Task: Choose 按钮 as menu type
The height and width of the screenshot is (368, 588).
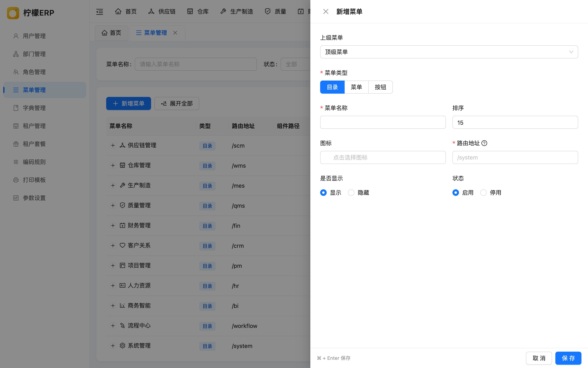Action: tap(380, 87)
